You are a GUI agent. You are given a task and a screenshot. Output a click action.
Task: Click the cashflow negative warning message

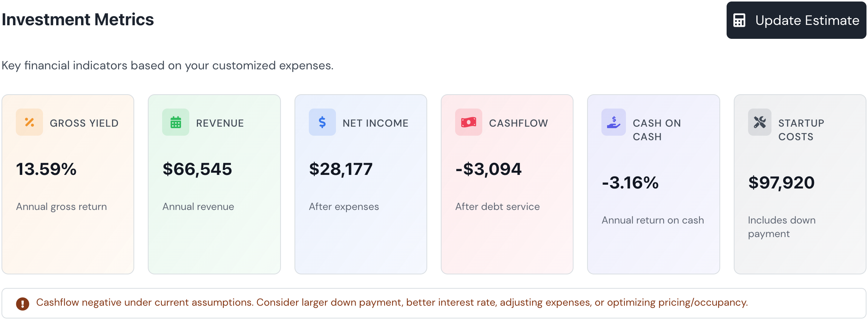[x=392, y=303]
